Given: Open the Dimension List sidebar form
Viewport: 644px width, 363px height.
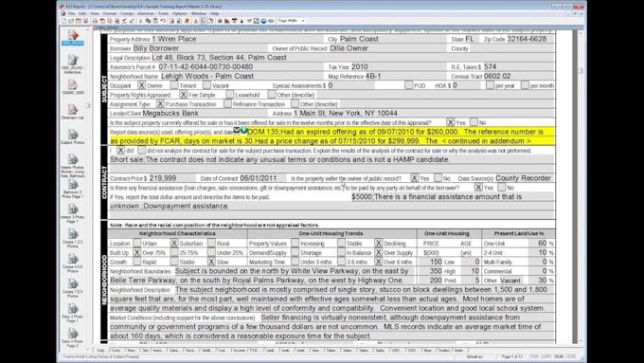Looking at the screenshot, I should click(73, 112).
